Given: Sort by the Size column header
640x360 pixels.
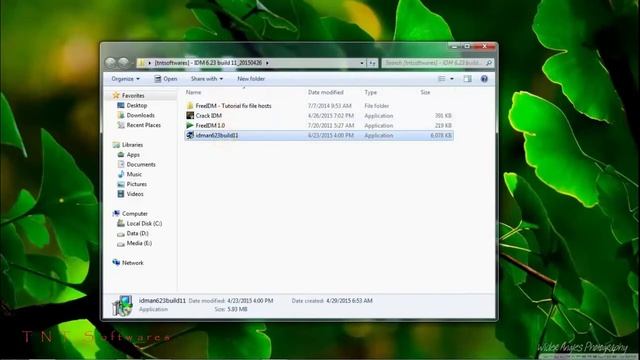Looking at the screenshot, I should (425, 93).
